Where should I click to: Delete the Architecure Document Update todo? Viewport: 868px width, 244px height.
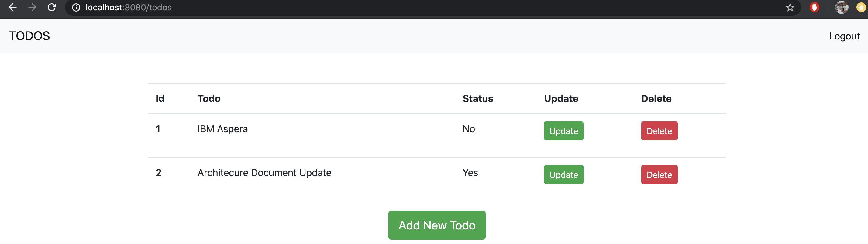coord(659,174)
